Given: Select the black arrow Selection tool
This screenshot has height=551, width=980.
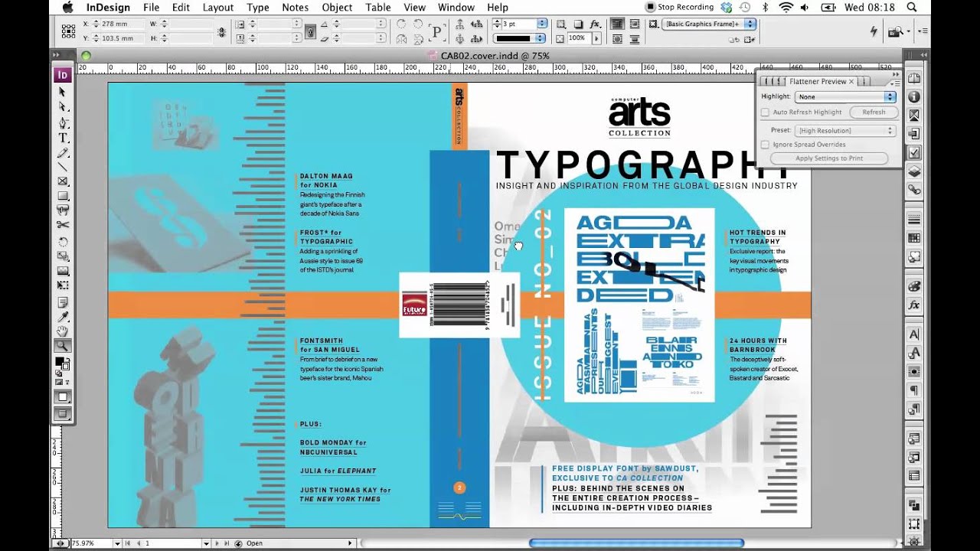Looking at the screenshot, I should (63, 93).
